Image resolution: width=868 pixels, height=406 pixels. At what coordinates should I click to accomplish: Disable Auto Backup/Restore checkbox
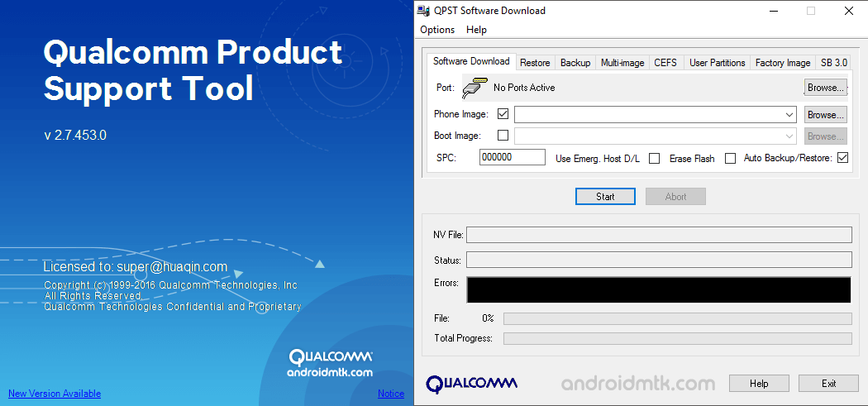click(842, 158)
